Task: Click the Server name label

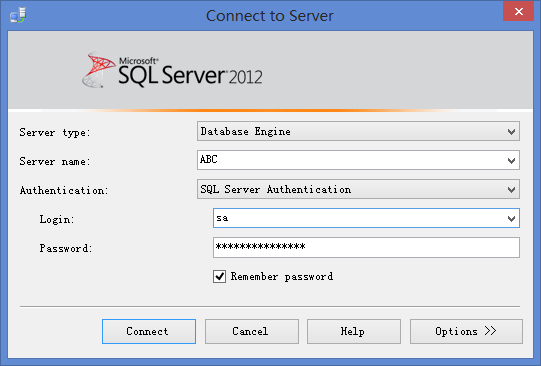Action: (55, 161)
